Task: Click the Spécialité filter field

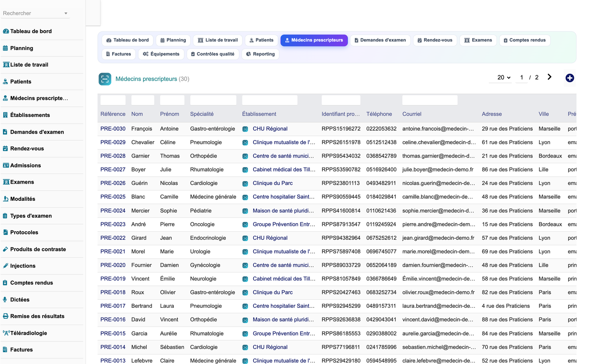Action: (x=213, y=100)
